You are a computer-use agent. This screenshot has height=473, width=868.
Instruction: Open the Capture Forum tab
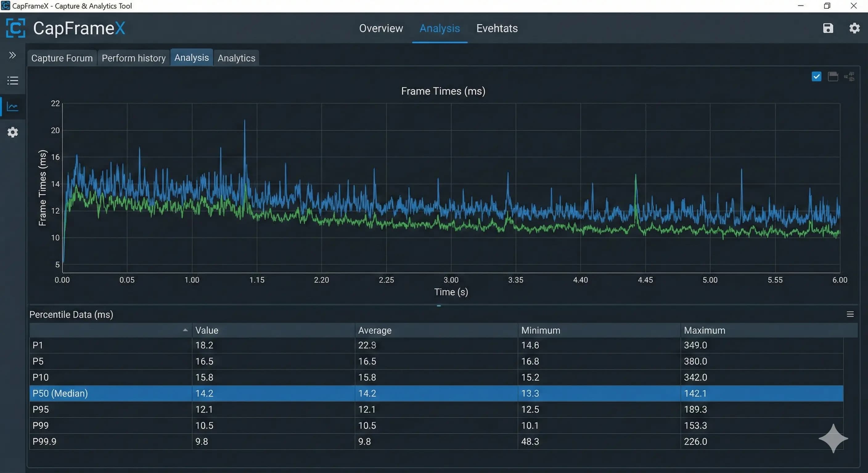(62, 58)
